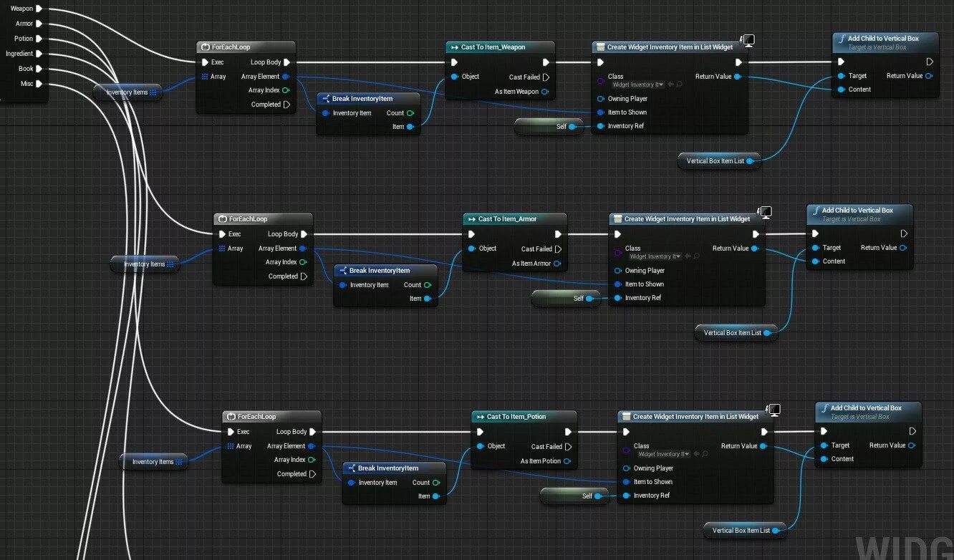Click the Weapon exec output pin
The width and height of the screenshot is (954, 560).
39,9
